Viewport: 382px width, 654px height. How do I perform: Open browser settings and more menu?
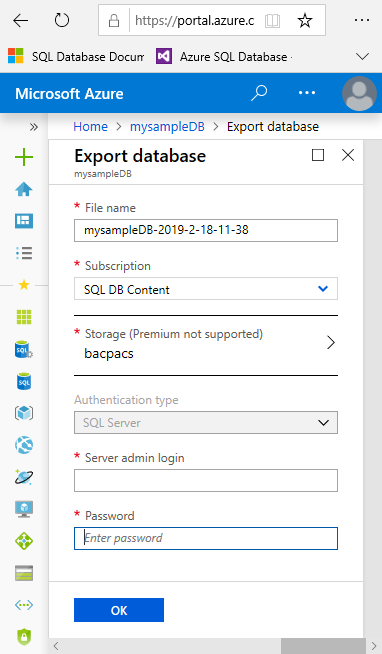point(362,20)
